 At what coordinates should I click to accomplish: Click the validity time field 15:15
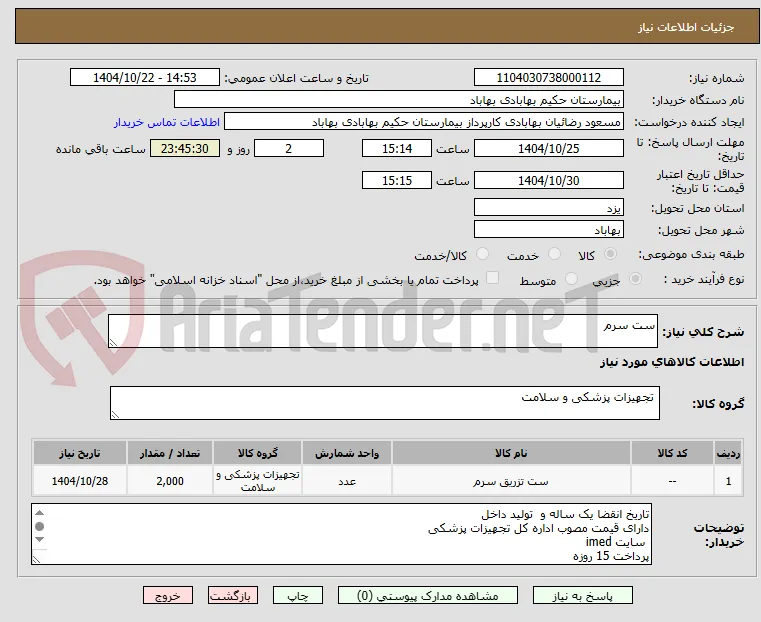tap(397, 180)
